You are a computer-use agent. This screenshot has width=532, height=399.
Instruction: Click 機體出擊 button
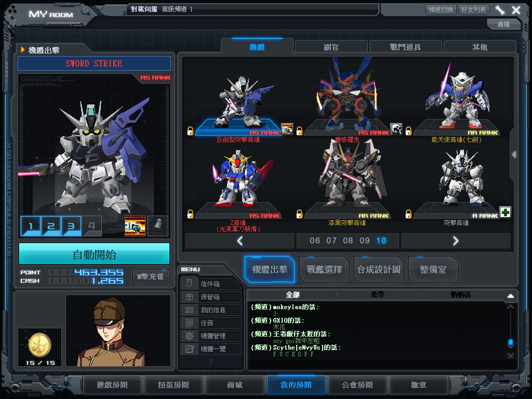(270, 270)
